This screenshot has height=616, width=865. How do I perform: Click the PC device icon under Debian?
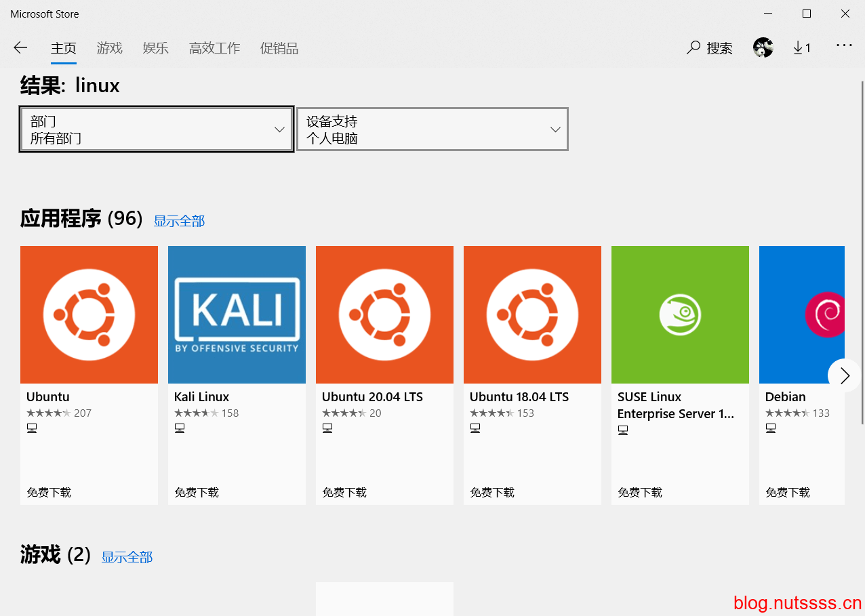pyautogui.click(x=771, y=428)
